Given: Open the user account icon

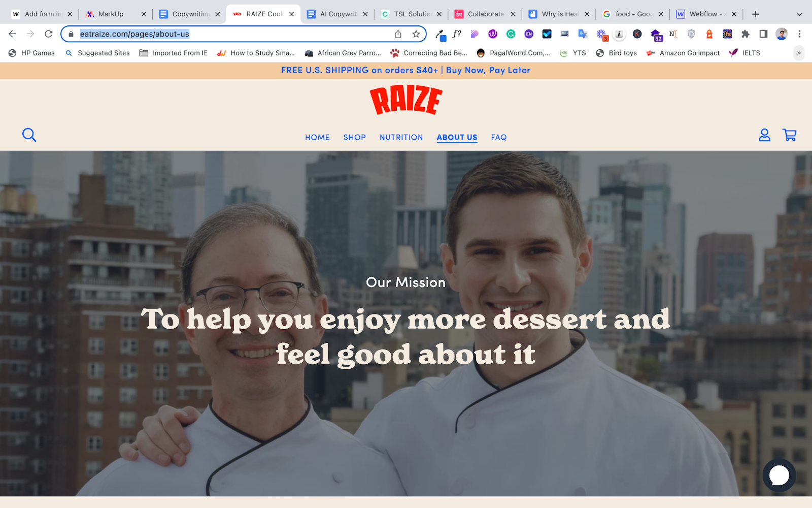Looking at the screenshot, I should pyautogui.click(x=764, y=135).
